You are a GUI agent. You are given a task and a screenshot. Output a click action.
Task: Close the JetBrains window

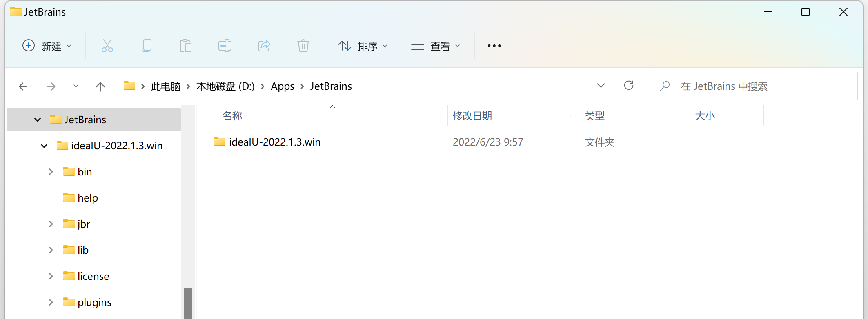point(844,12)
